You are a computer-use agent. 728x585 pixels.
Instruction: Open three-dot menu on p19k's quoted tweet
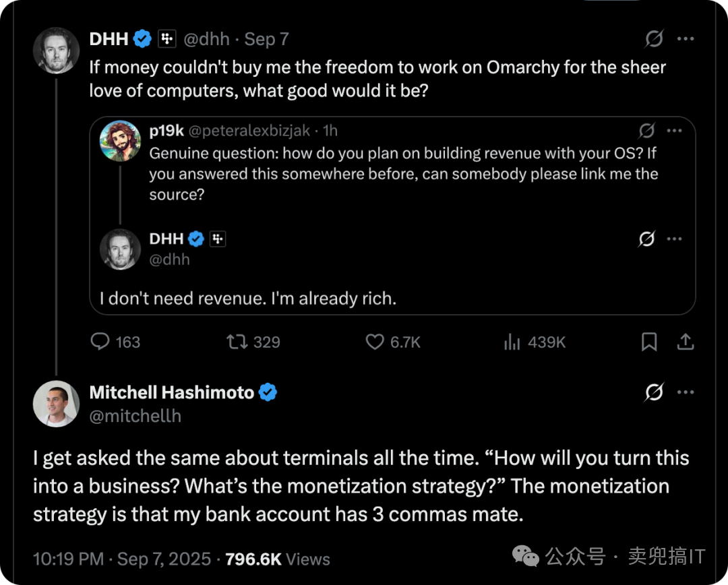674,131
